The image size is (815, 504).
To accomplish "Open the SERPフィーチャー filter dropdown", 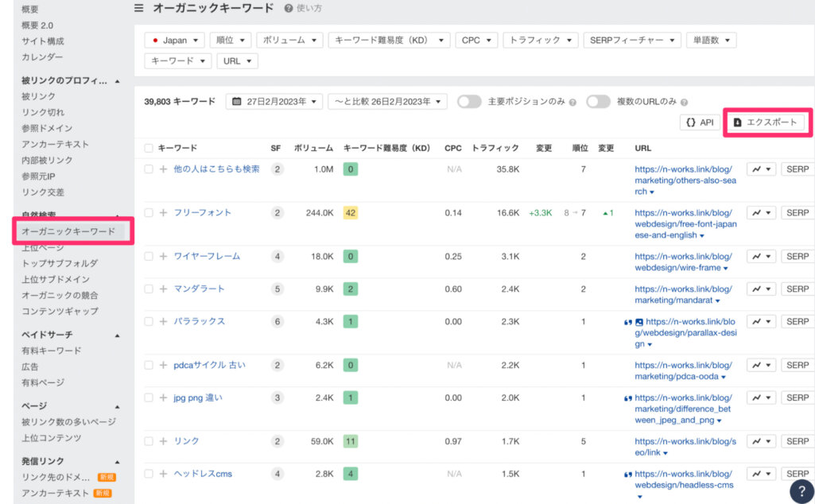I will click(632, 40).
